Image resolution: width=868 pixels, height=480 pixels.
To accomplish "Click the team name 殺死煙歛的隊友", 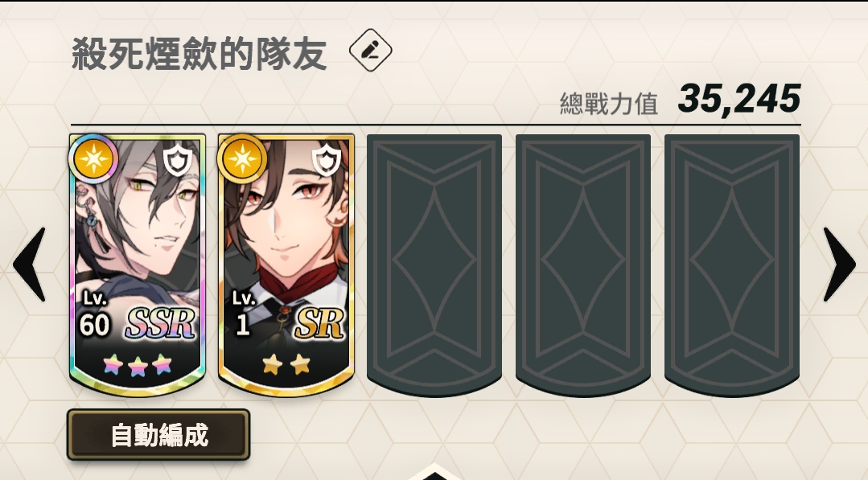I will pyautogui.click(x=200, y=54).
